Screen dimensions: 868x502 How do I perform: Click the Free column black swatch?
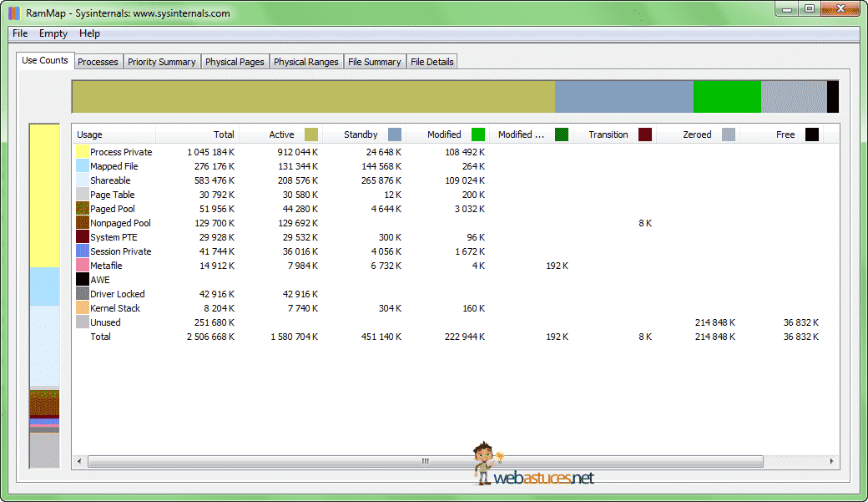[812, 134]
